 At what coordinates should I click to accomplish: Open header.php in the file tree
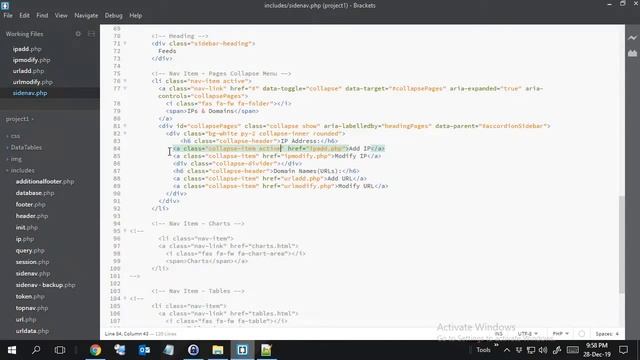[32, 216]
